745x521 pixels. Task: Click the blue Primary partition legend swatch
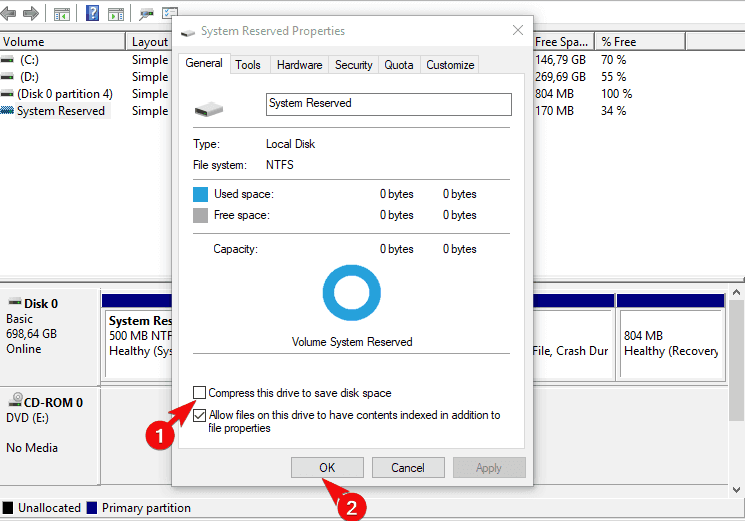[x=92, y=508]
